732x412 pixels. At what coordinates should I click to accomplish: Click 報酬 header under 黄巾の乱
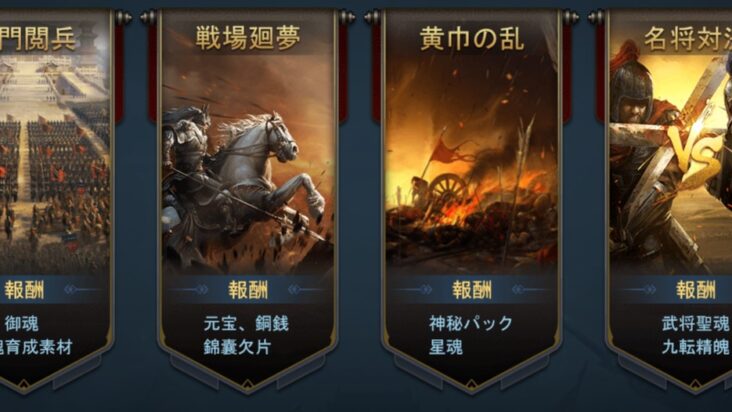click(x=472, y=290)
